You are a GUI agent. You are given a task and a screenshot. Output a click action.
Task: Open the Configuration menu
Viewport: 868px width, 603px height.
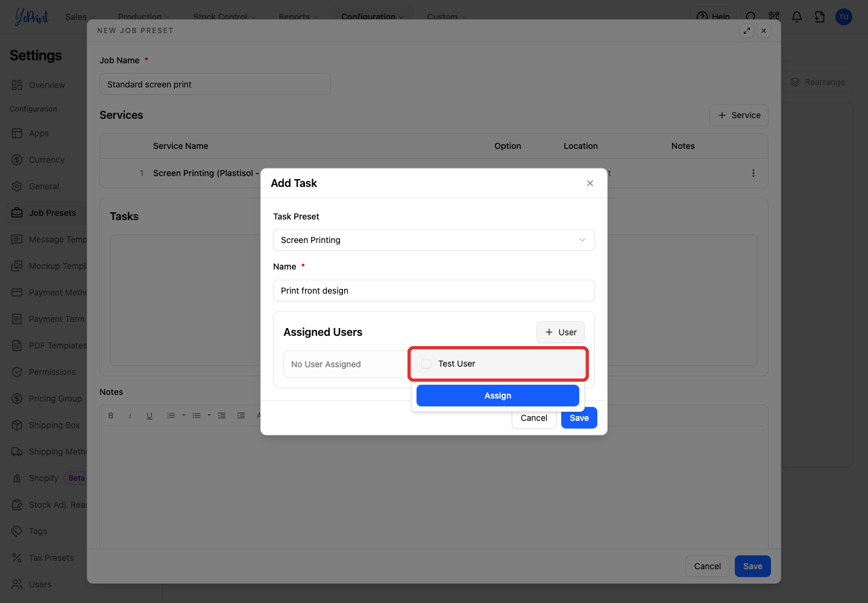pyautogui.click(x=373, y=17)
